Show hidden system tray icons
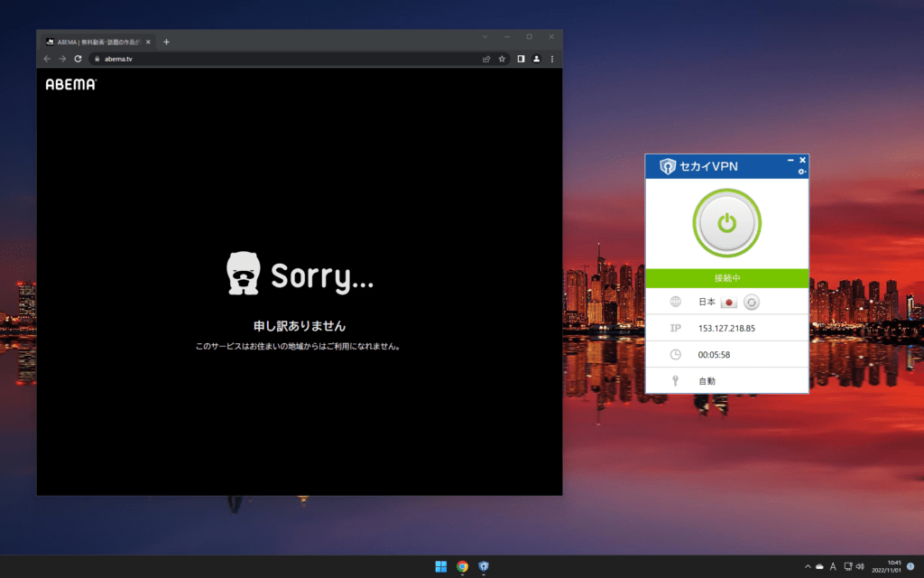The height and width of the screenshot is (578, 924). 808,567
